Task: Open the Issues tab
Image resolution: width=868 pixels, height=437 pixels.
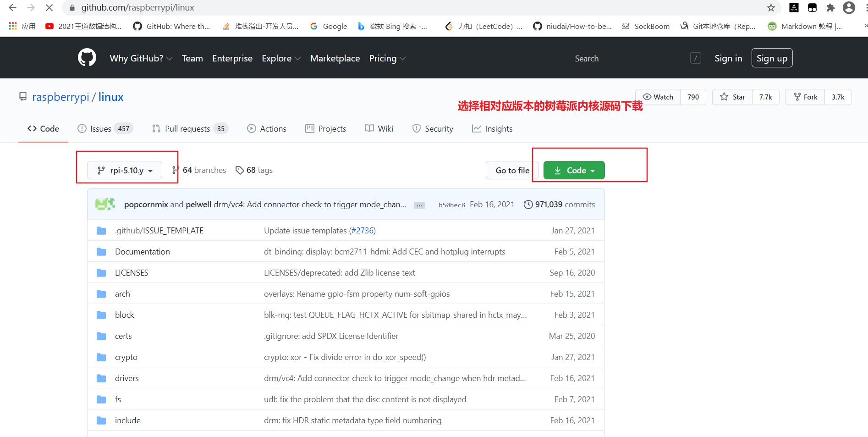Action: click(x=105, y=129)
